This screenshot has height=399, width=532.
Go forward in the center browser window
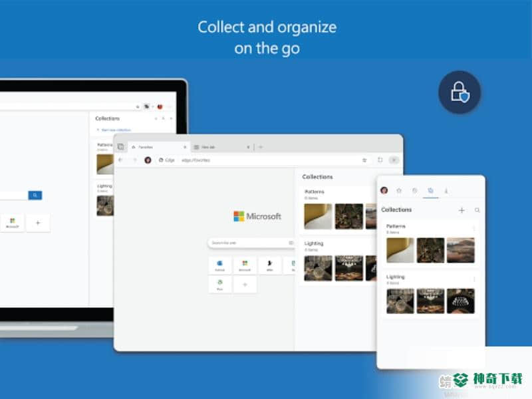click(x=135, y=160)
